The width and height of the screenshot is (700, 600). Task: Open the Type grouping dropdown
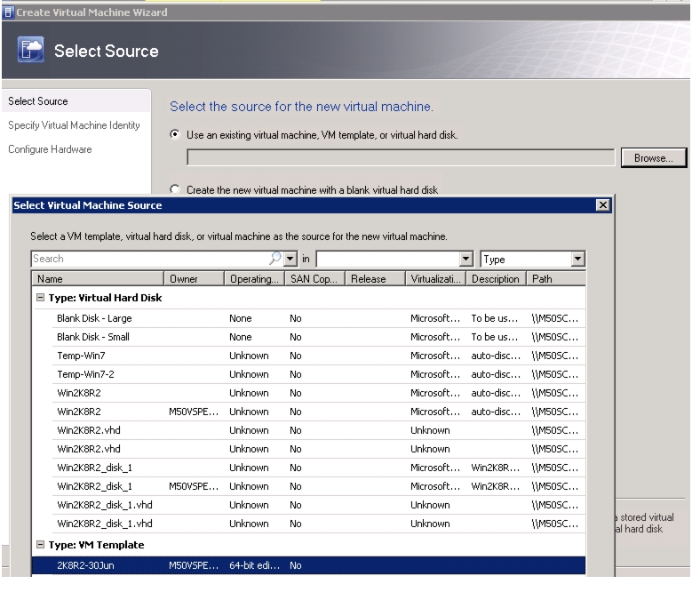[x=577, y=259]
